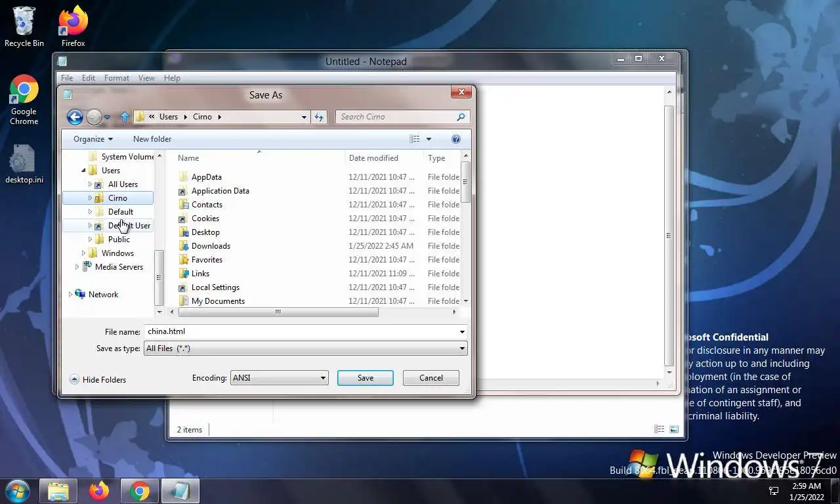Open the Google Chrome desktop shortcut
This screenshot has width=840, height=504.
(x=24, y=100)
